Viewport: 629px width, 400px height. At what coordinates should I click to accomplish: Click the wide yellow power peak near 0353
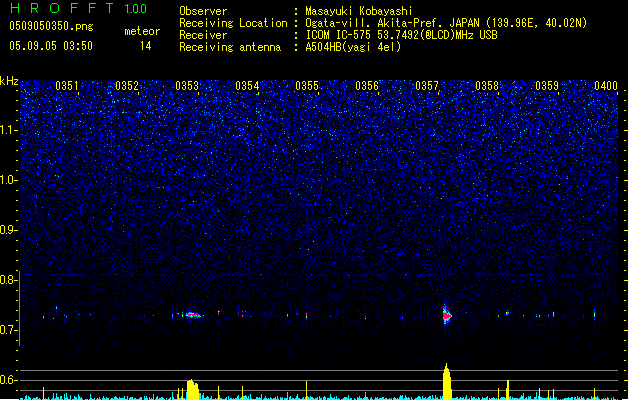click(193, 390)
